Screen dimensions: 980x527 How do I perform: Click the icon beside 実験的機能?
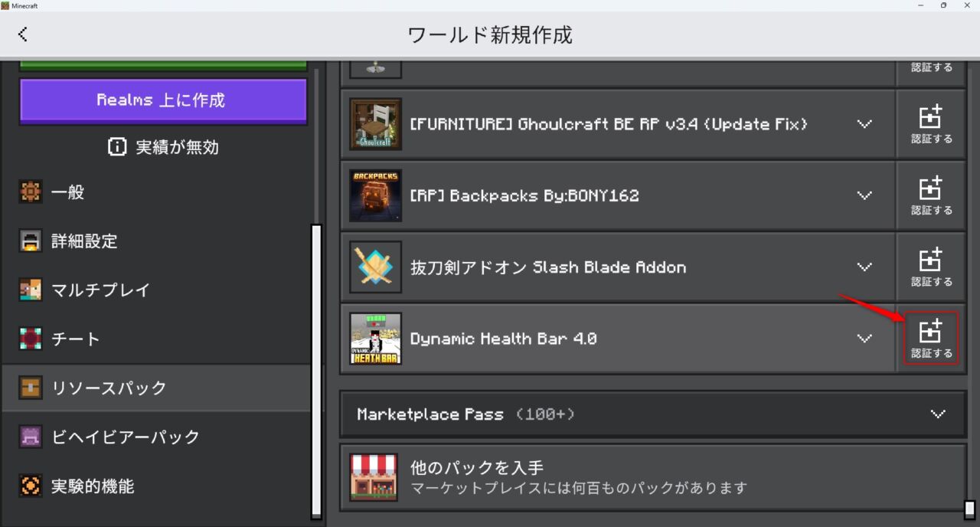(x=30, y=486)
